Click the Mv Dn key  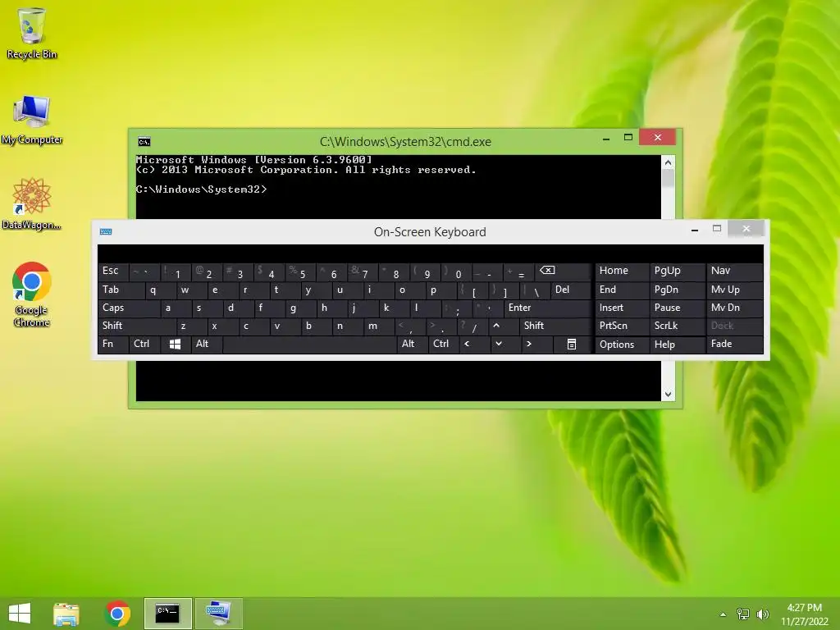pos(734,308)
